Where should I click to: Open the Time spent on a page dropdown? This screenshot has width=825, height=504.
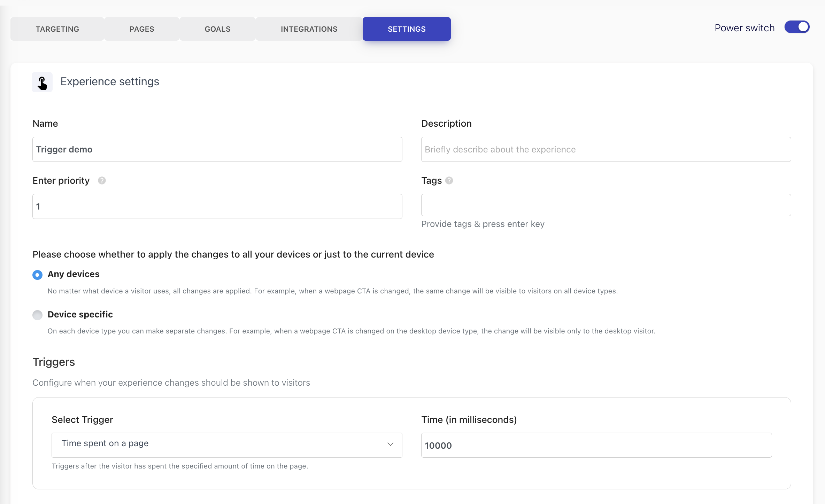tap(226, 445)
